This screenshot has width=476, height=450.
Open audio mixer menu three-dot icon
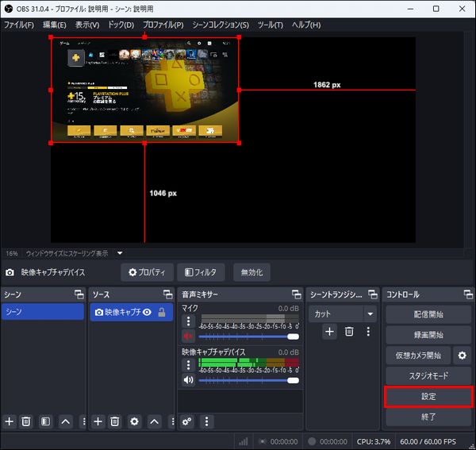tap(206, 421)
